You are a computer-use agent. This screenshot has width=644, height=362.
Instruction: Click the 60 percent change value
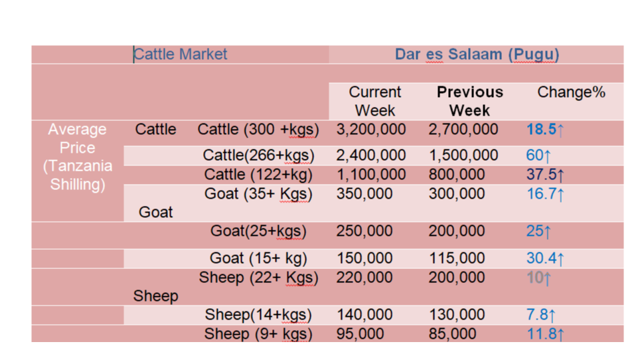pos(538,156)
